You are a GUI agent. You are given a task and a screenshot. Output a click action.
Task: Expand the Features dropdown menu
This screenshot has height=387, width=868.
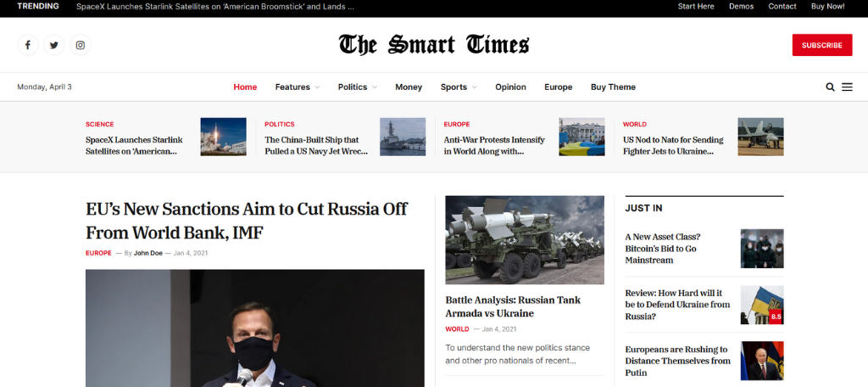tap(297, 87)
